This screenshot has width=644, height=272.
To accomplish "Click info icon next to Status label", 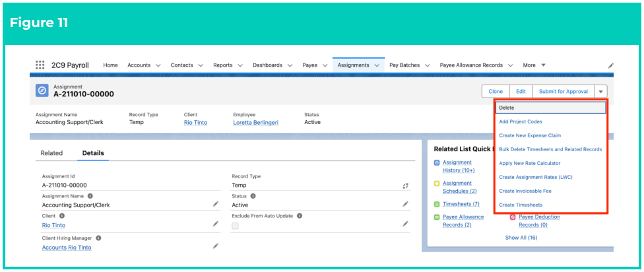I will [253, 196].
